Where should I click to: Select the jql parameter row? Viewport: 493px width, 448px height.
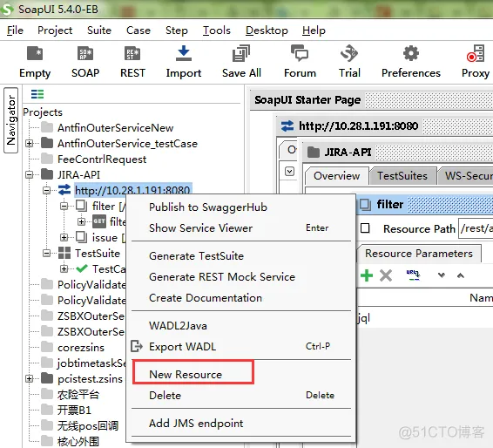[x=425, y=318]
